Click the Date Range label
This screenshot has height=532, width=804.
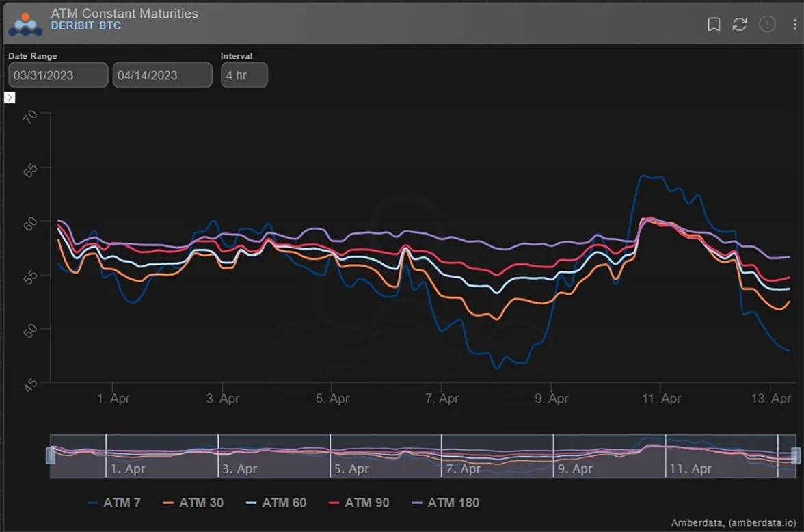point(33,56)
